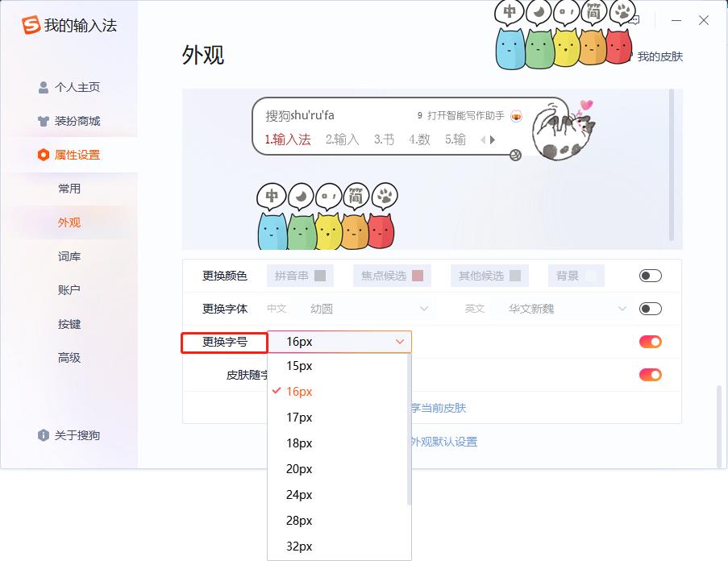Enable the 更换颜色 toggle
Image resolution: width=728 pixels, height=561 pixels.
[650, 276]
